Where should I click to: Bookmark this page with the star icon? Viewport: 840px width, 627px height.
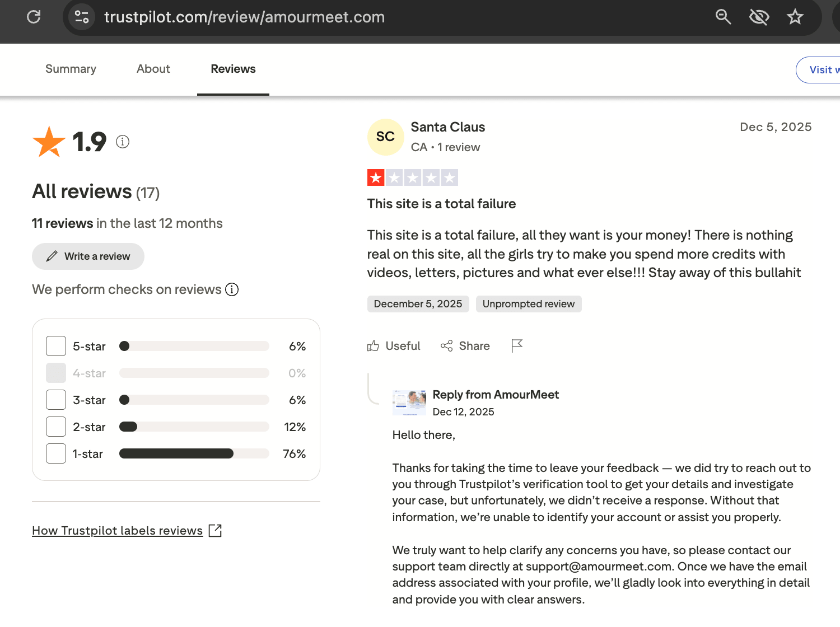click(x=795, y=17)
